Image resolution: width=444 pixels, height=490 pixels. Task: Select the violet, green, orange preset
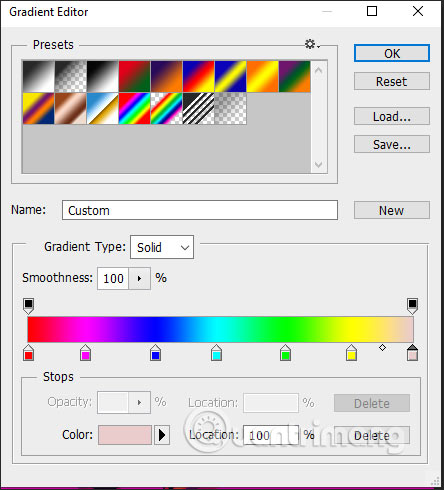tap(295, 76)
